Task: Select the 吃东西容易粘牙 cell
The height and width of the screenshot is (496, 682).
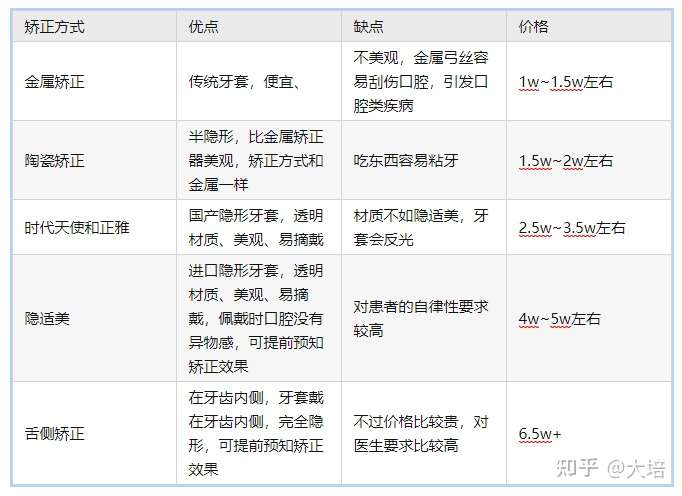Action: pos(424,161)
